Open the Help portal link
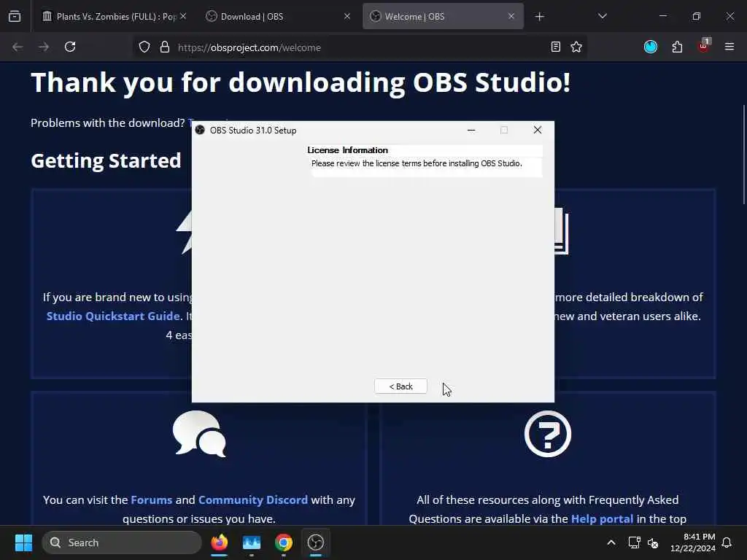Image resolution: width=747 pixels, height=560 pixels. click(602, 519)
